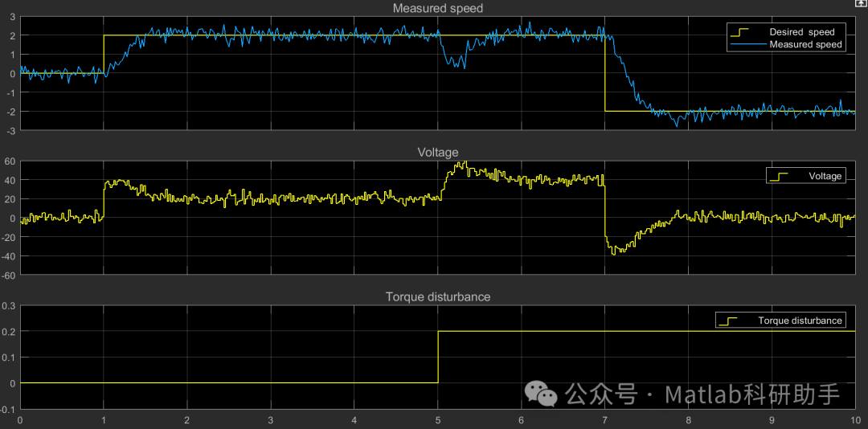Click the 40 tick label on Voltage axis
Image resolution: width=868 pixels, height=429 pixels.
pos(10,180)
